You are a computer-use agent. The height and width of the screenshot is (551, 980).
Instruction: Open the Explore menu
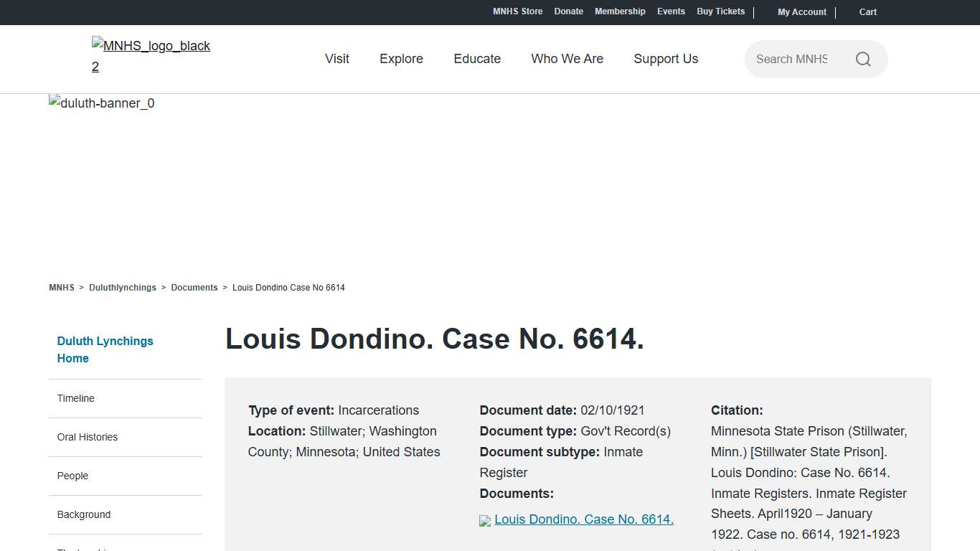401,59
